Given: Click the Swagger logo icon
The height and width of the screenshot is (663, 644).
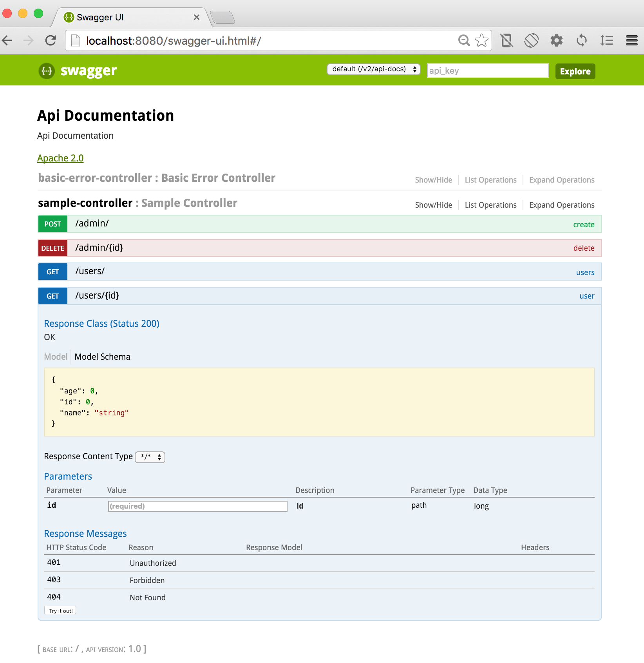Looking at the screenshot, I should [x=46, y=71].
